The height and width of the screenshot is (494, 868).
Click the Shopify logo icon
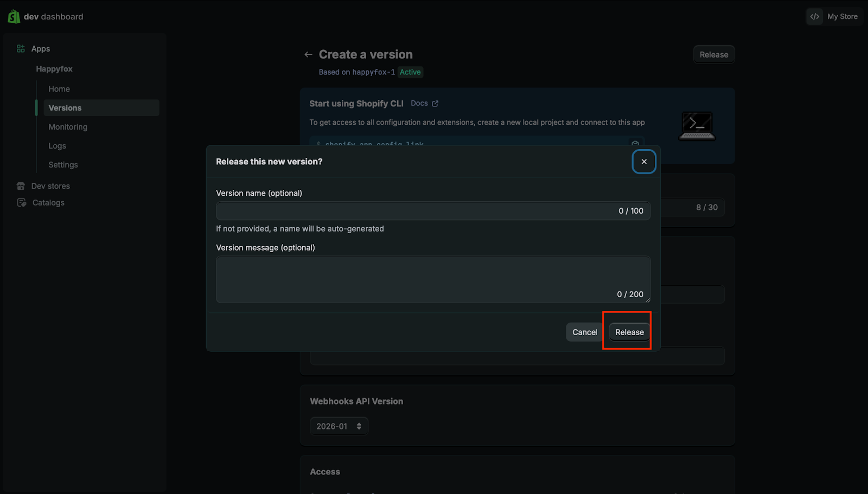pos(14,17)
